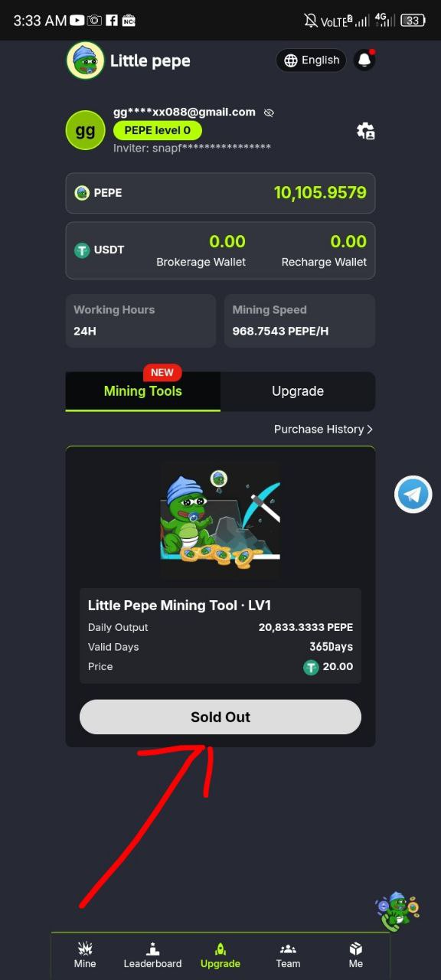Switch to the Upgrade tab
Image resolution: width=441 pixels, height=980 pixels.
(x=298, y=391)
